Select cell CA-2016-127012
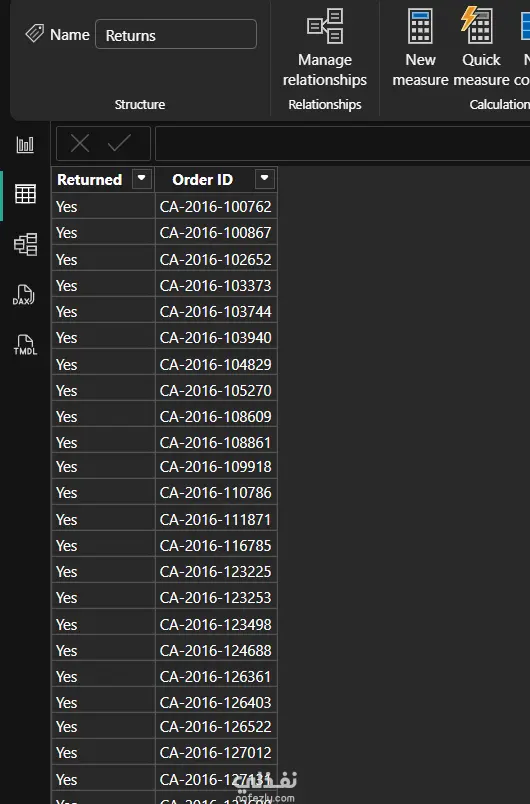 pyautogui.click(x=216, y=752)
